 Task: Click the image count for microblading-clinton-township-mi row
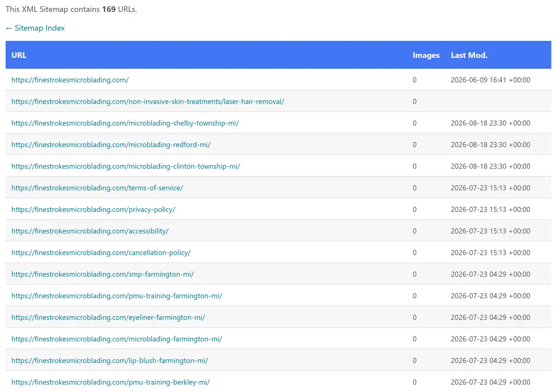click(415, 166)
